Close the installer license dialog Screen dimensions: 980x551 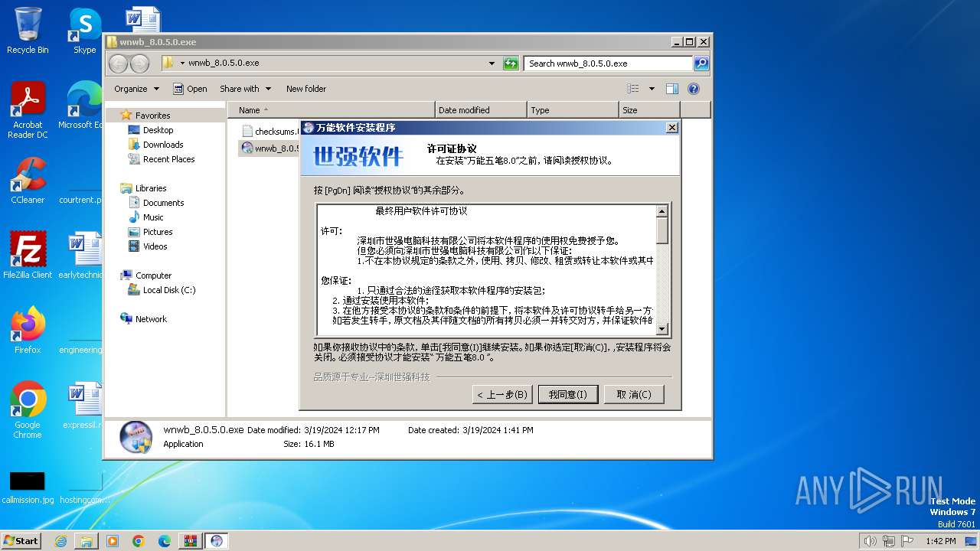pos(671,128)
